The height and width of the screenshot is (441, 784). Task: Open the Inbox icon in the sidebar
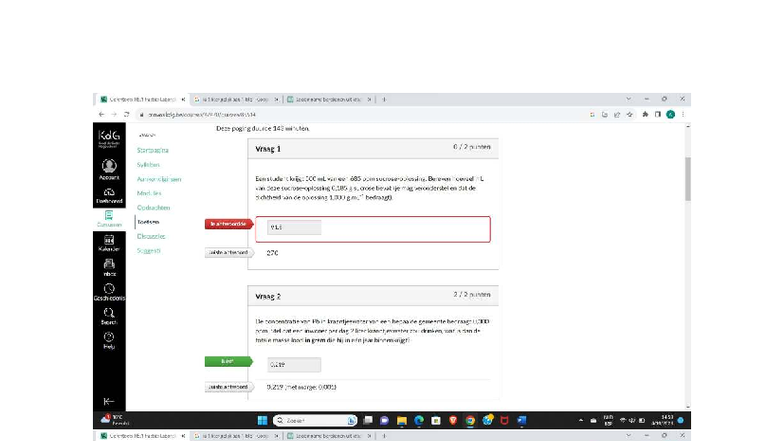pos(109,266)
